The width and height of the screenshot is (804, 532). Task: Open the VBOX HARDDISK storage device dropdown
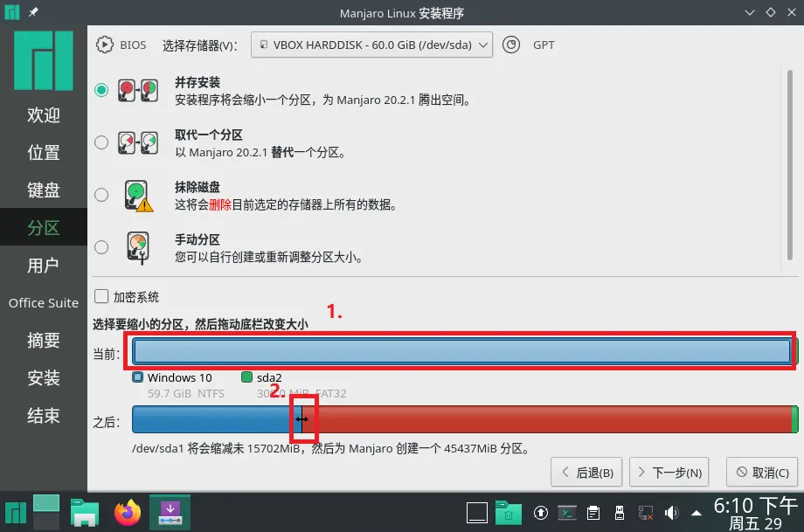(371, 45)
